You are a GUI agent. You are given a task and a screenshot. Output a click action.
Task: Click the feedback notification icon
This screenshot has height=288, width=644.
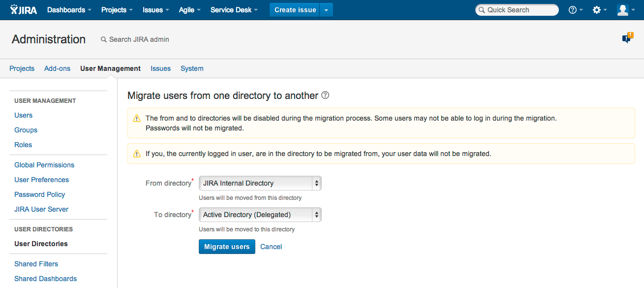(x=627, y=38)
